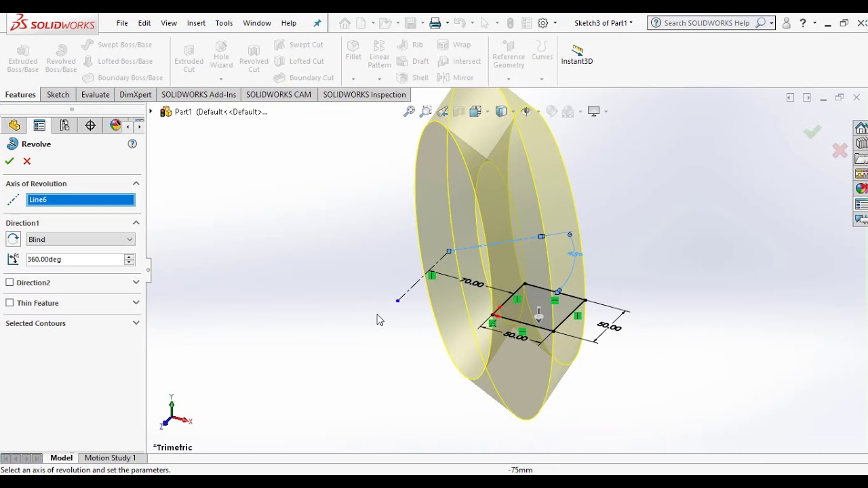Cancel via confirmation corner red X
Screen dimensions: 868x488
pyautogui.click(x=840, y=150)
